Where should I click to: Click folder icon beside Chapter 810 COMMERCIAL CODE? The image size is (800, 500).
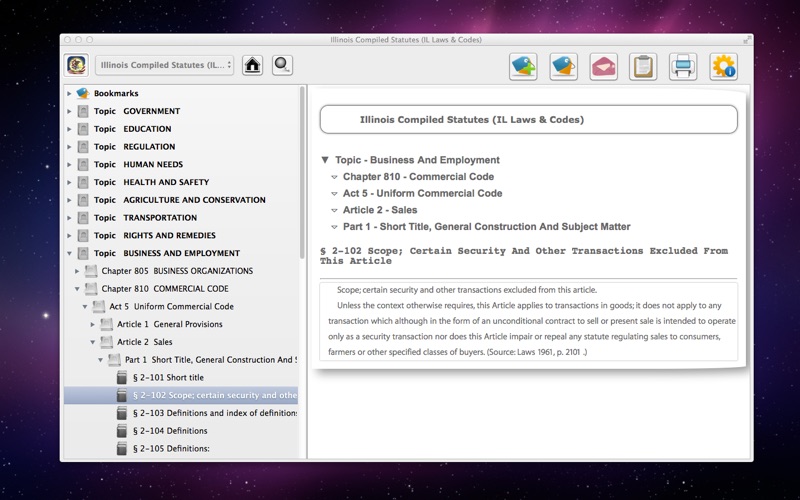[91, 289]
